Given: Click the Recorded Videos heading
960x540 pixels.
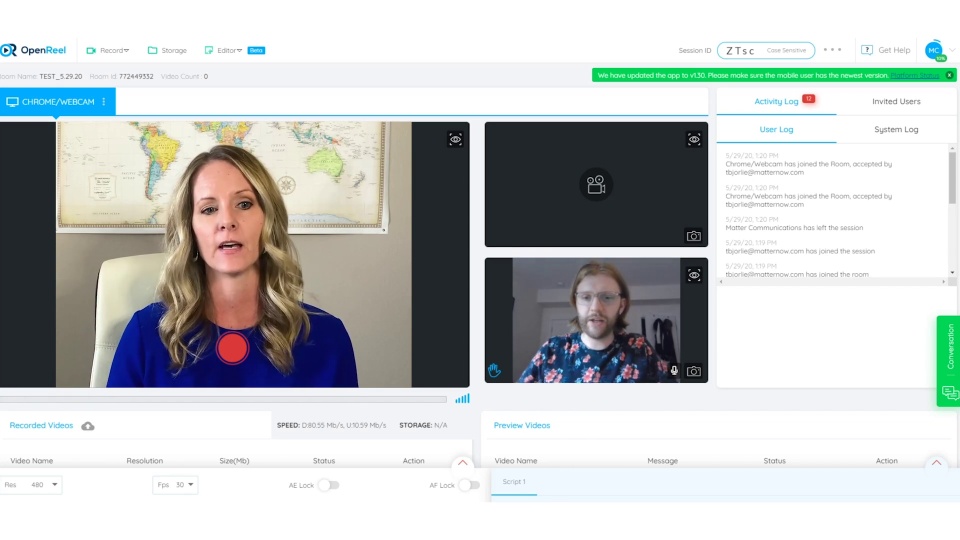Looking at the screenshot, I should pyautogui.click(x=41, y=426).
